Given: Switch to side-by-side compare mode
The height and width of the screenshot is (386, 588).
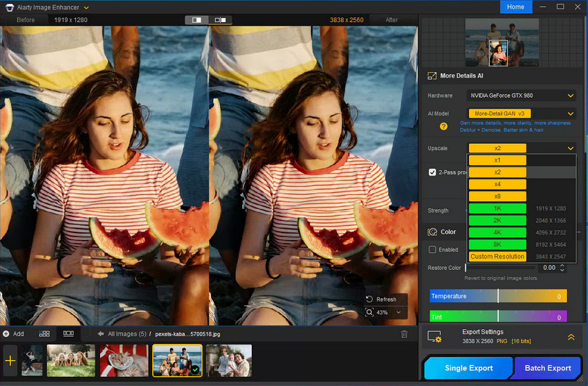Looking at the screenshot, I should pyautogui.click(x=220, y=20).
